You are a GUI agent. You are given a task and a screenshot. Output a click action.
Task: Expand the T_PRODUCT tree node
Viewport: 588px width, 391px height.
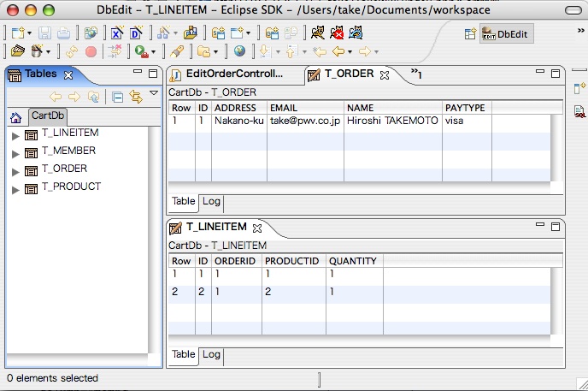click(15, 189)
